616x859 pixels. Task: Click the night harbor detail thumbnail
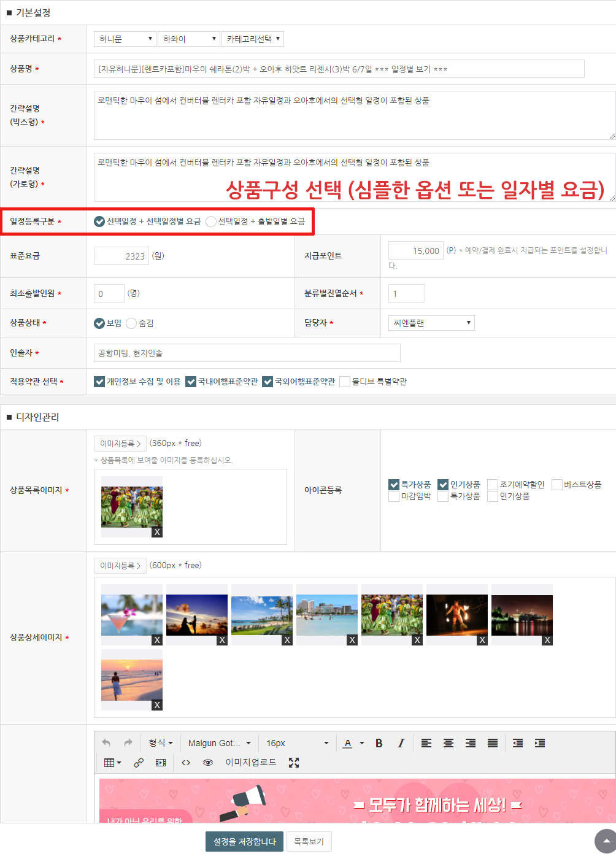(x=522, y=615)
